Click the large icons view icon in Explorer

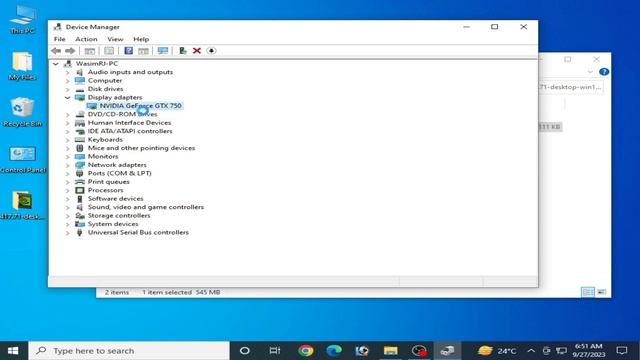(602, 292)
